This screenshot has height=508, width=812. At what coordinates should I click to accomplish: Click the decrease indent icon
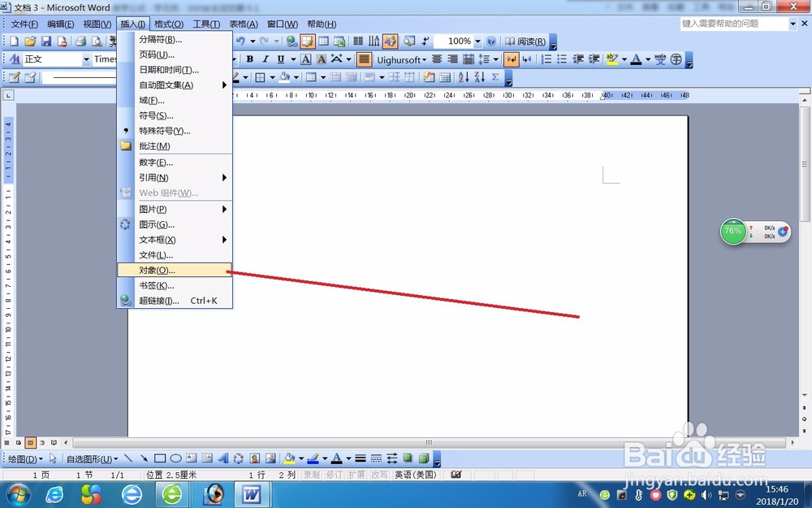(x=578, y=59)
